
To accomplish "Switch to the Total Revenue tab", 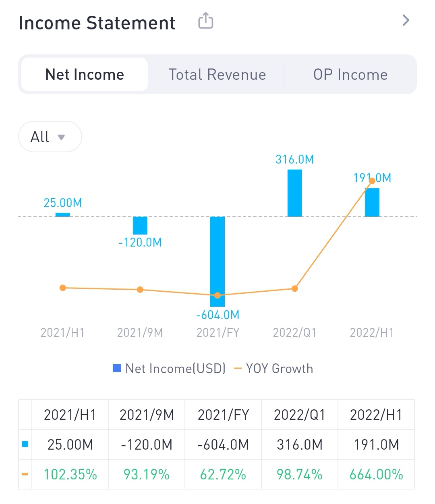I will 217,75.
